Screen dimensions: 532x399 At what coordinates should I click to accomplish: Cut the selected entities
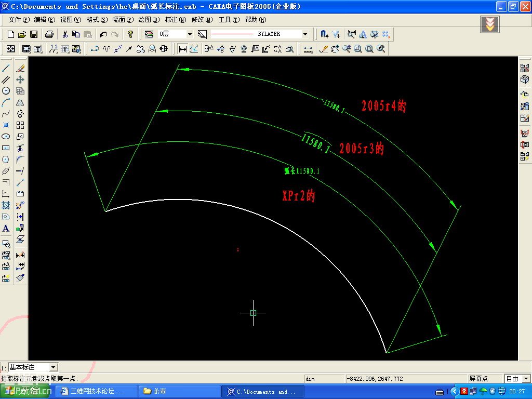tap(65, 34)
